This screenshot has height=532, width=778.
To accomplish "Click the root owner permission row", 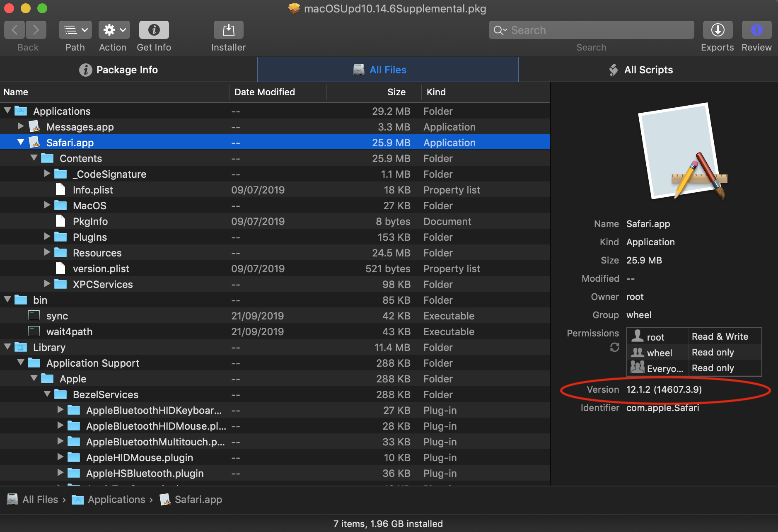I will (694, 336).
